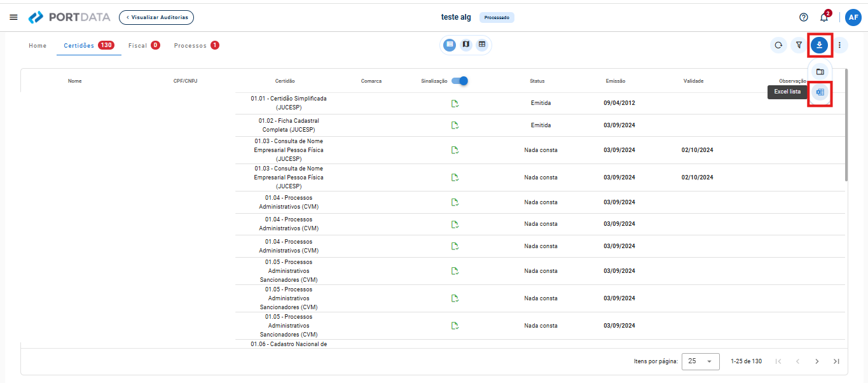This screenshot has height=383, width=868.
Task: Click the PORTDATA logo
Action: coord(69,17)
